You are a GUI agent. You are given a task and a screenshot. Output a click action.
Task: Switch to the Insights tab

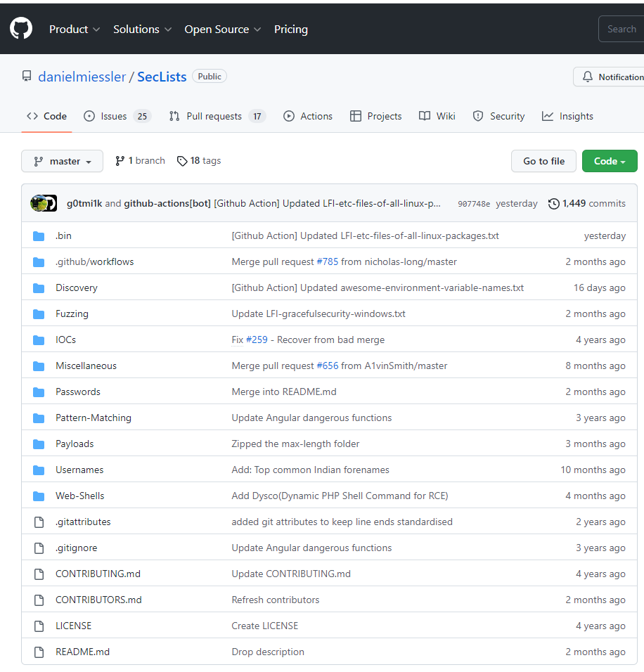(567, 116)
